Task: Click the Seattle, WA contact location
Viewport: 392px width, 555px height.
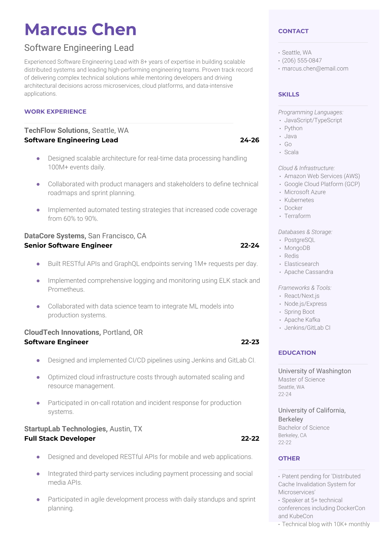Action: 296,53
